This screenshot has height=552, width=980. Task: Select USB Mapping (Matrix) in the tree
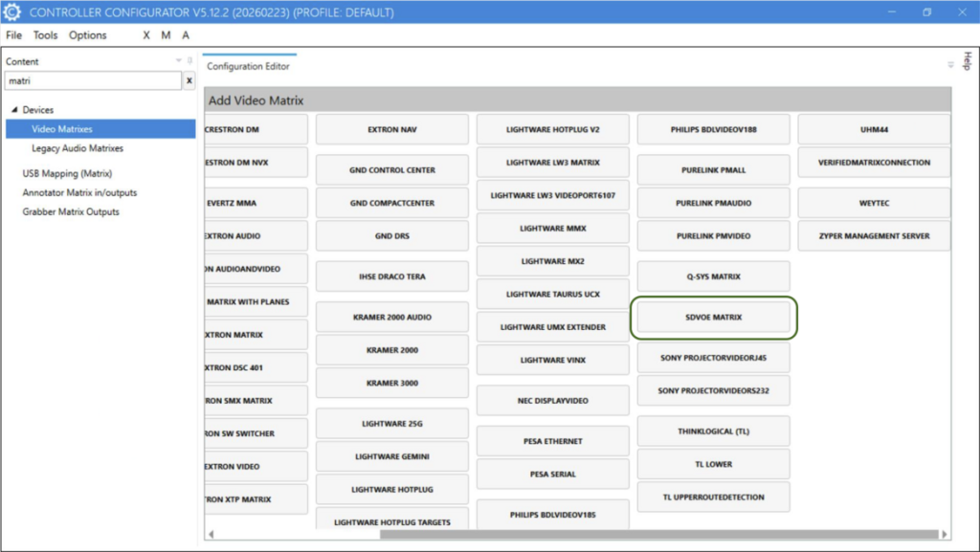click(67, 173)
